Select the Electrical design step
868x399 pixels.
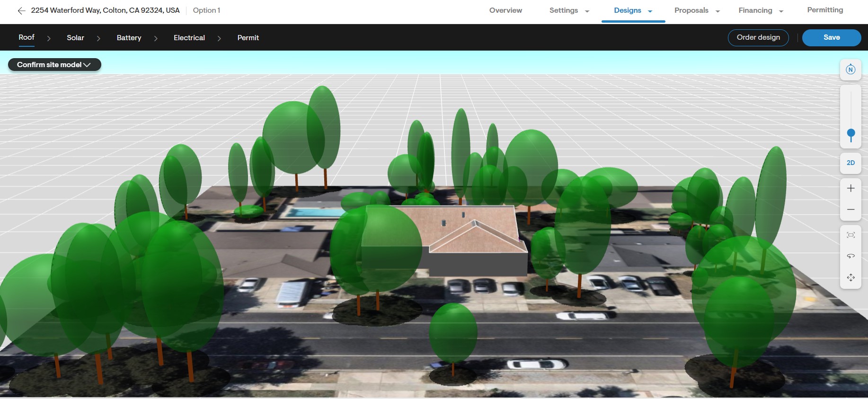click(189, 38)
